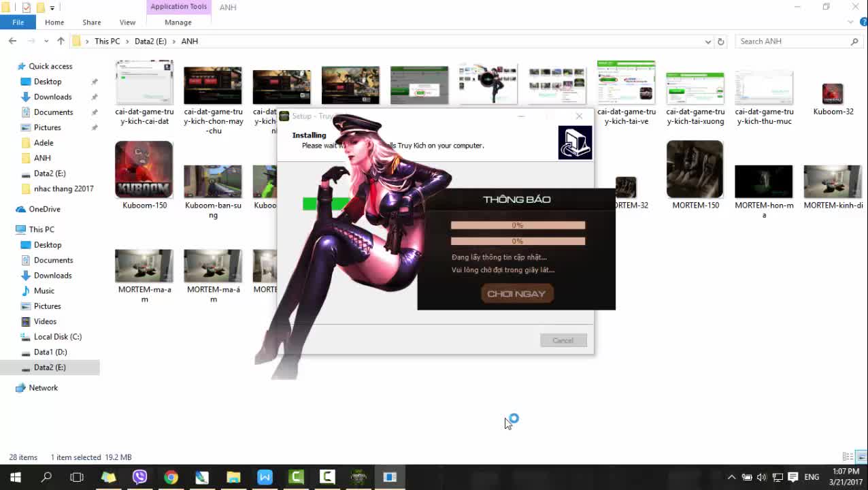
Task: Switch to the Share ribbon tab
Action: pos(91,22)
